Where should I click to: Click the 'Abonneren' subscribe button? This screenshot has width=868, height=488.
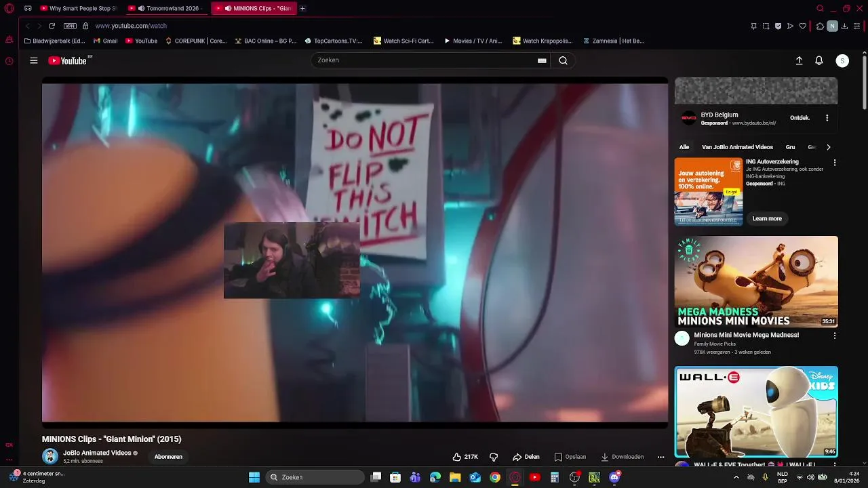click(x=168, y=457)
